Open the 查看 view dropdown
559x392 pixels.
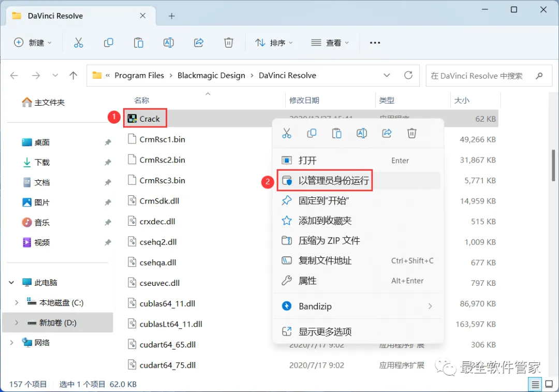[330, 43]
